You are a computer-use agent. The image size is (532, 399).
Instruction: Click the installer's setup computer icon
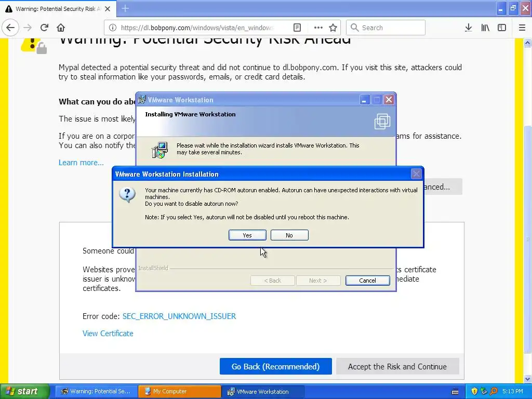pyautogui.click(x=159, y=150)
